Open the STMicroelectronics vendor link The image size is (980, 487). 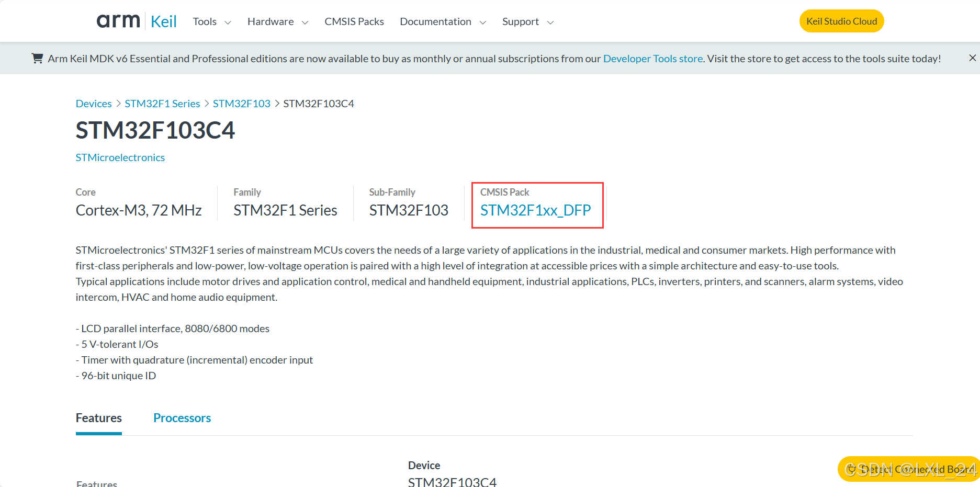[x=120, y=157]
